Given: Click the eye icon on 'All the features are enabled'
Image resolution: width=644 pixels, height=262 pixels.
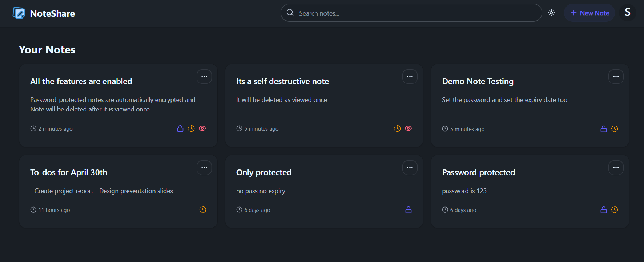Looking at the screenshot, I should pyautogui.click(x=202, y=128).
